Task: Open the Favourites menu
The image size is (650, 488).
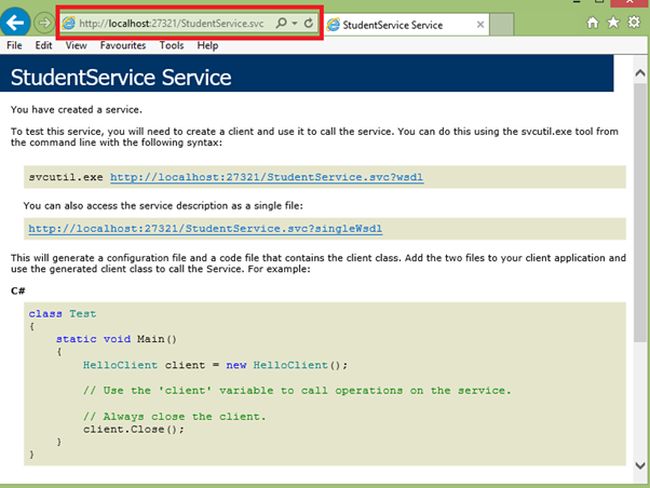Action: [x=123, y=45]
